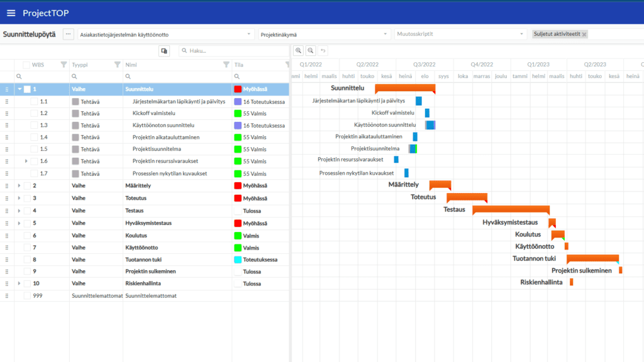Screen dimensions: 644x362
Task: Click the red status swatch for Määrittely
Action: [238, 185]
